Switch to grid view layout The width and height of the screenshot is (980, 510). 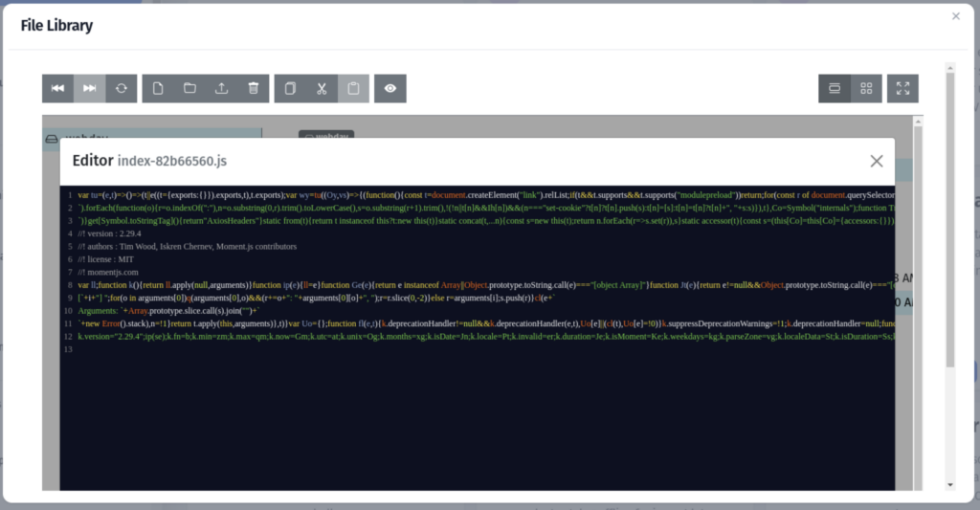[866, 88]
